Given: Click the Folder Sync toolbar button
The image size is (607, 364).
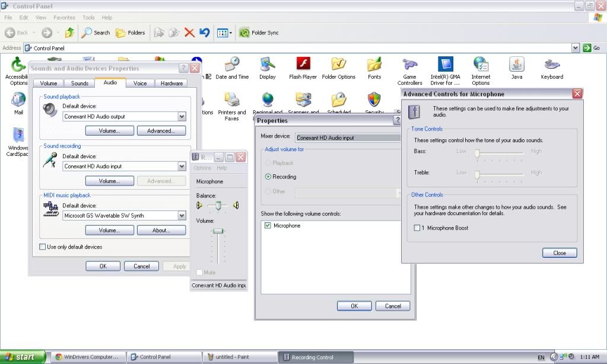Looking at the screenshot, I should pos(259,33).
